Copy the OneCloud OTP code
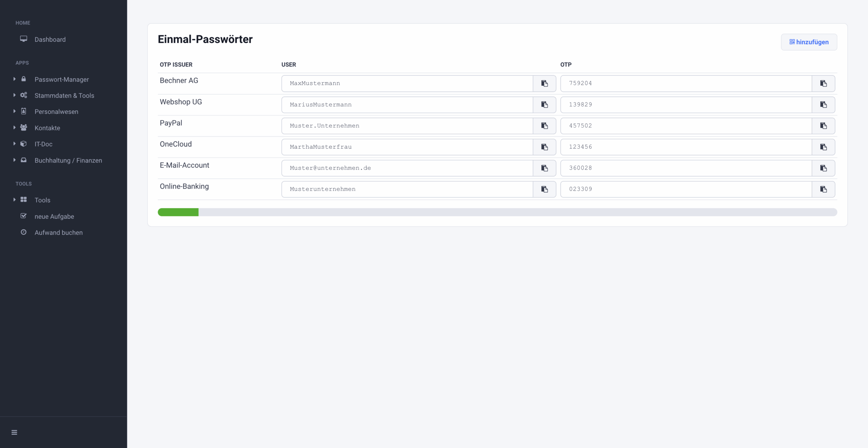This screenshot has width=868, height=448. (x=823, y=147)
